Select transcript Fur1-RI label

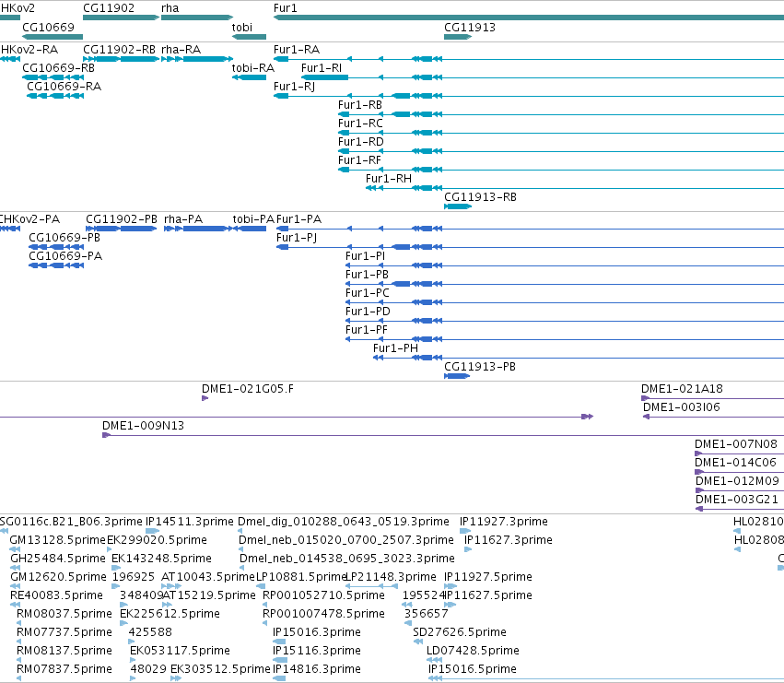[x=322, y=68]
